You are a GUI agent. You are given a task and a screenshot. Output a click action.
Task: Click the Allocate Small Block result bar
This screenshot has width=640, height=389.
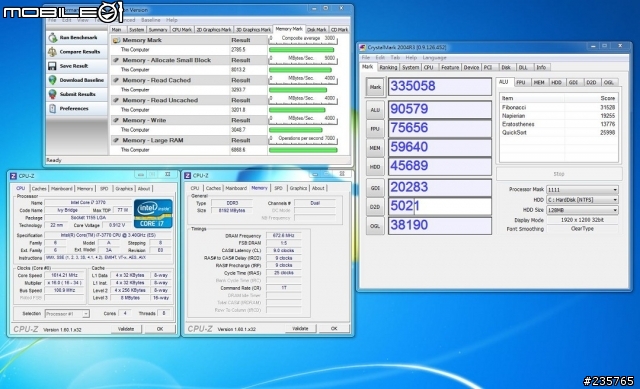[300, 70]
